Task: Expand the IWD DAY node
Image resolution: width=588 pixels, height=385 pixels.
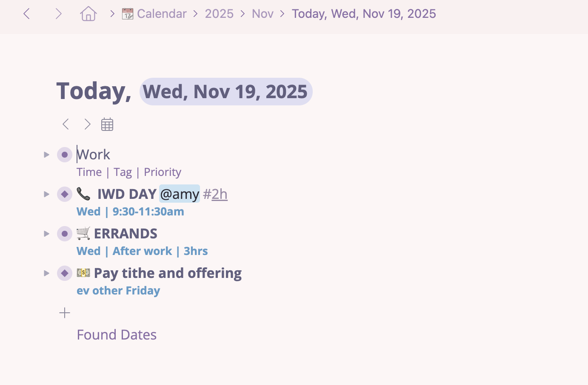Action: (47, 194)
